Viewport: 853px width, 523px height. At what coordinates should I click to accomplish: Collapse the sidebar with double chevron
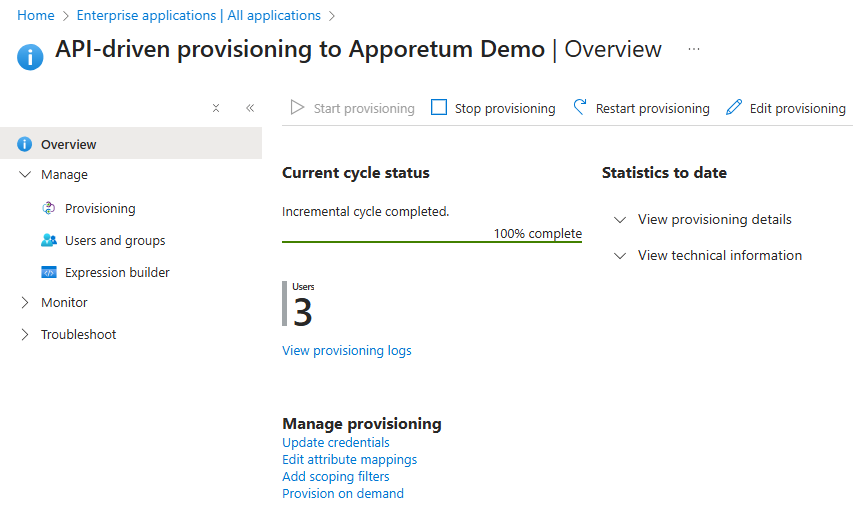coord(250,108)
